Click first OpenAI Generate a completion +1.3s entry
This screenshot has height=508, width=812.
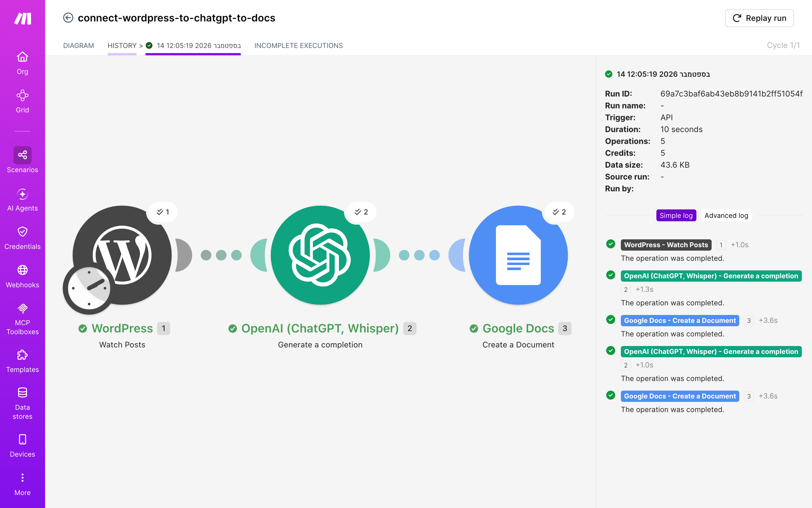click(x=711, y=276)
